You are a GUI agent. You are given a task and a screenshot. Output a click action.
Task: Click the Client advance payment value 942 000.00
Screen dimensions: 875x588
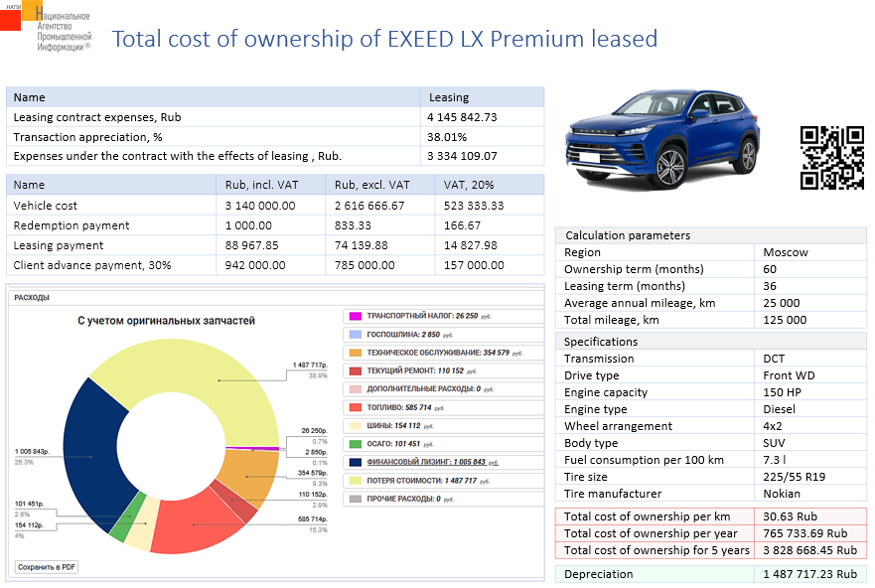pyautogui.click(x=255, y=265)
